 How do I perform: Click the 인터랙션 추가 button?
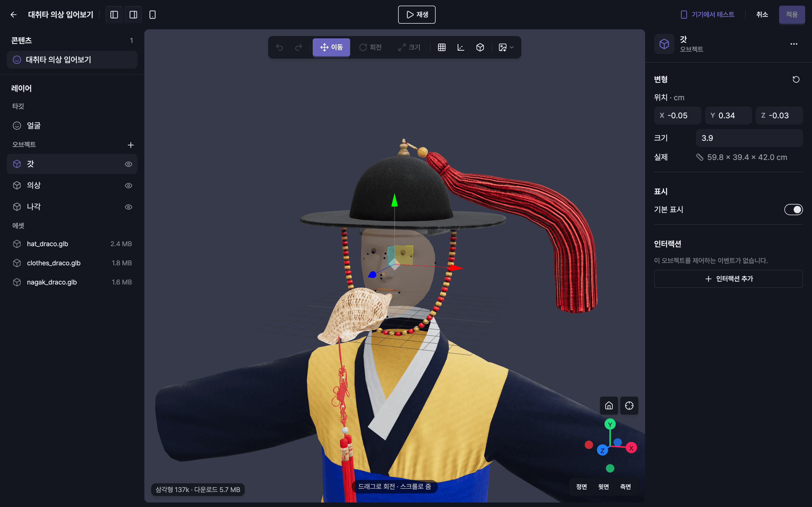click(x=728, y=279)
